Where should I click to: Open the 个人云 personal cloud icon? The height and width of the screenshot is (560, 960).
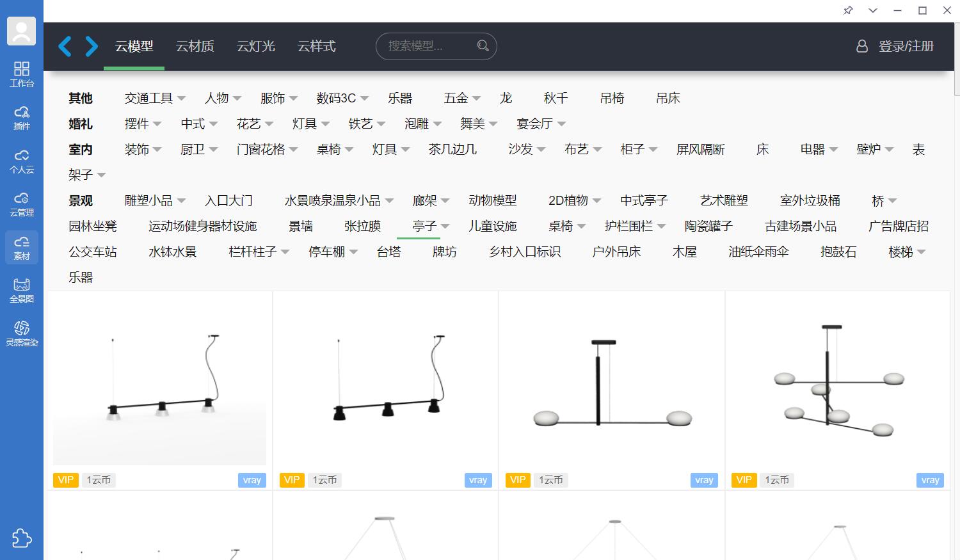(22, 161)
